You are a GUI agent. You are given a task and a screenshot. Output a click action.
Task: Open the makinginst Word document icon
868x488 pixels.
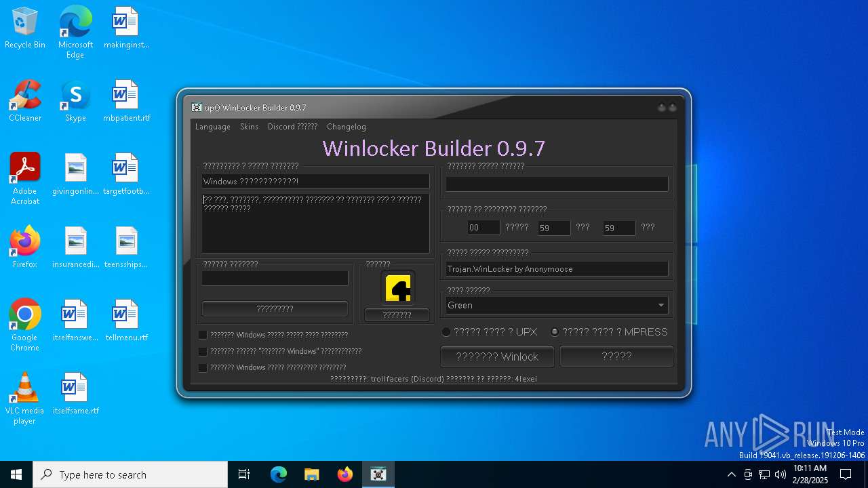126,28
